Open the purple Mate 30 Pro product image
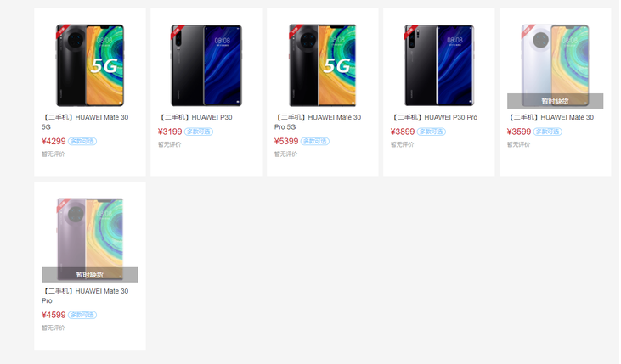This screenshot has height=364, width=621. click(90, 239)
